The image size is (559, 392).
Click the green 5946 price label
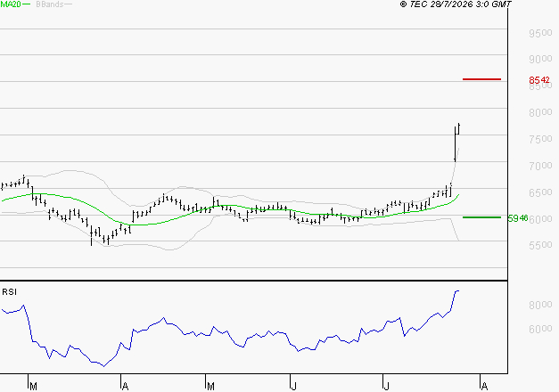click(518, 218)
